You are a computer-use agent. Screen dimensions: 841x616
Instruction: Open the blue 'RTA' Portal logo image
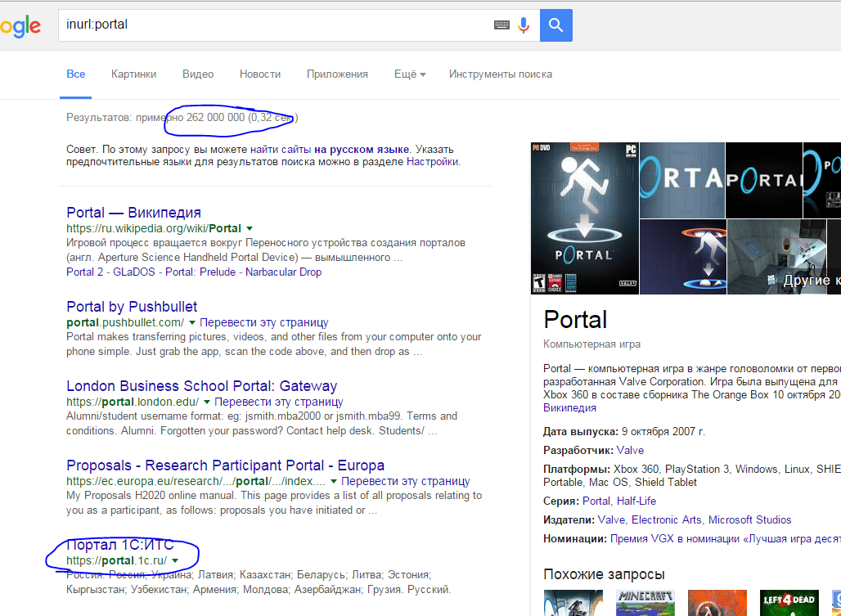pyautogui.click(x=682, y=180)
